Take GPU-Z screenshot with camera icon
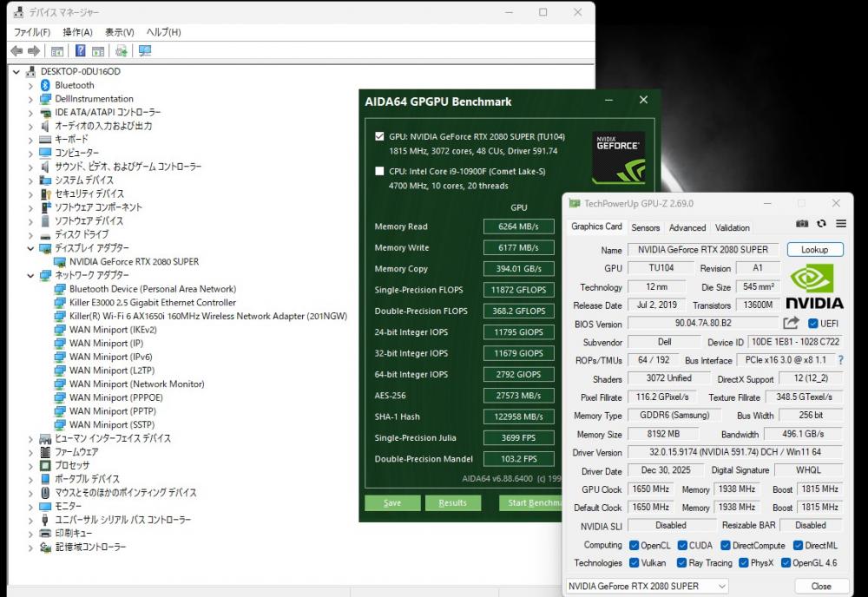Viewport: 868px width, 597px height. [x=802, y=224]
